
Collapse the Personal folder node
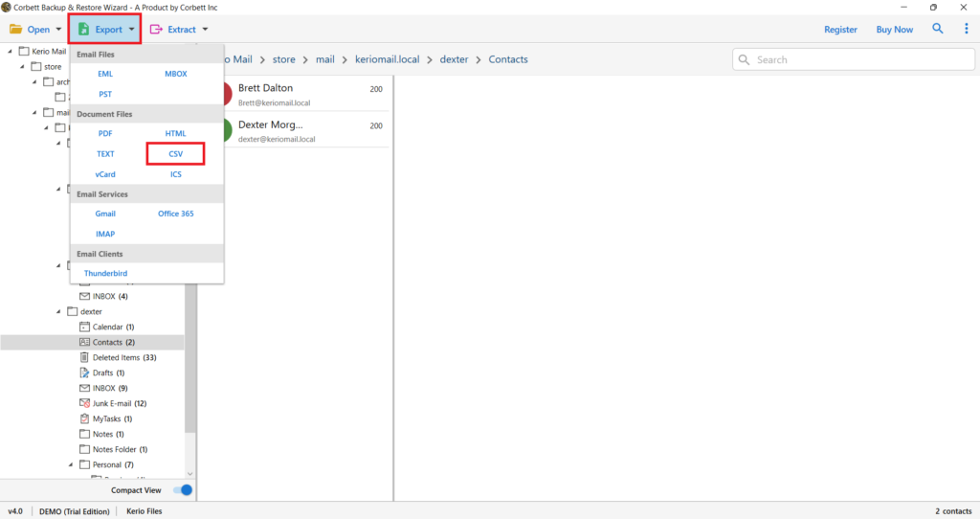point(71,464)
